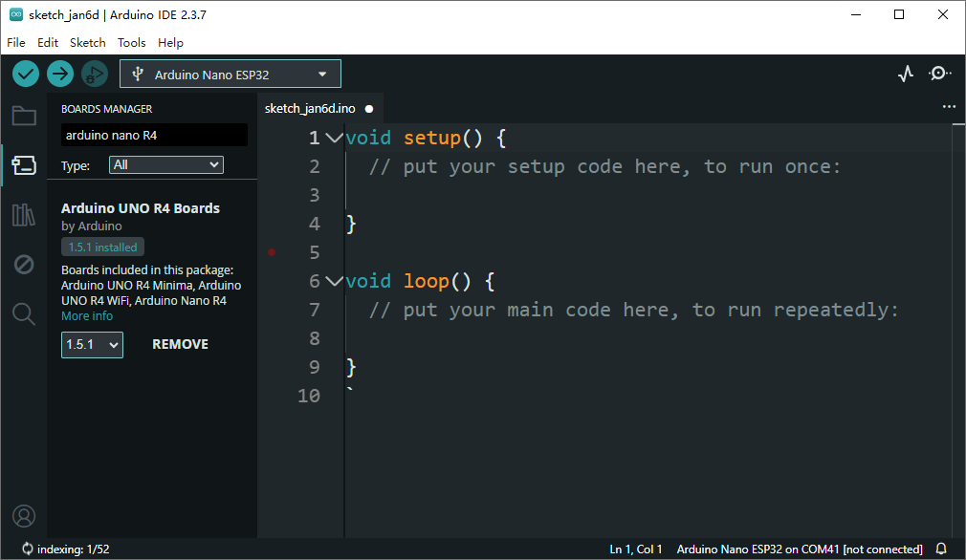Click REMOVE for Arduino UNO R4 Boards

(x=180, y=344)
